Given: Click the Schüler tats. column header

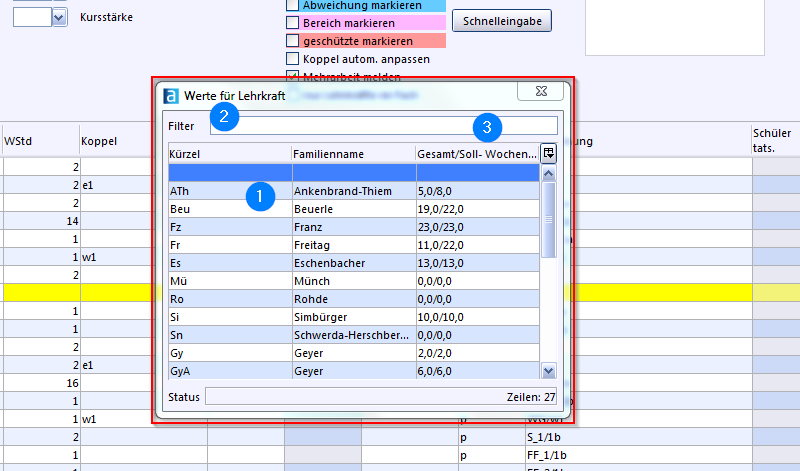Looking at the screenshot, I should [x=776, y=140].
